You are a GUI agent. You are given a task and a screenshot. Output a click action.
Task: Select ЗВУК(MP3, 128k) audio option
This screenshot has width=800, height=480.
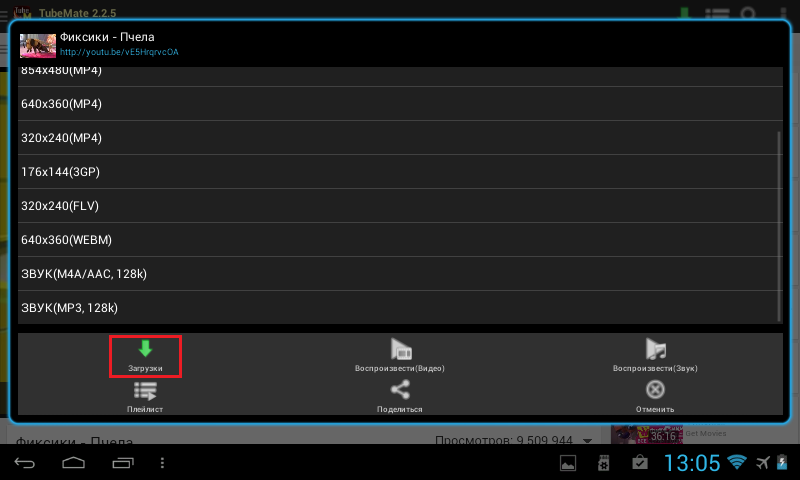click(398, 308)
